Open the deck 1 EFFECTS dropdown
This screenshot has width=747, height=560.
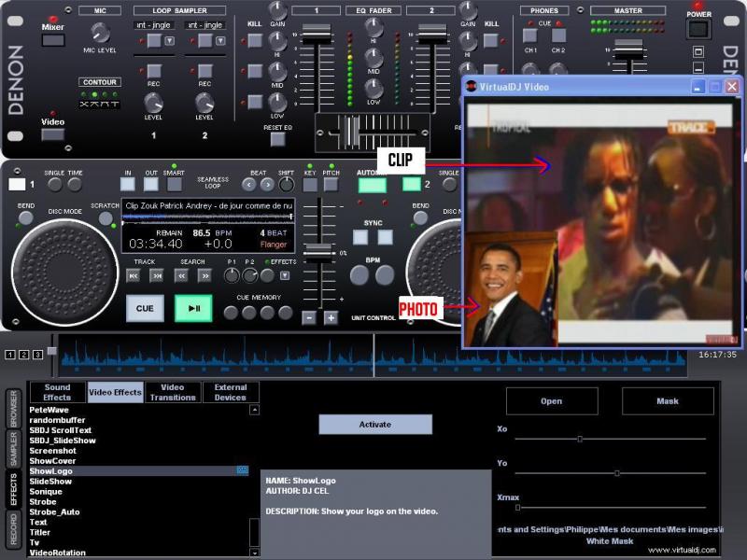(x=285, y=275)
